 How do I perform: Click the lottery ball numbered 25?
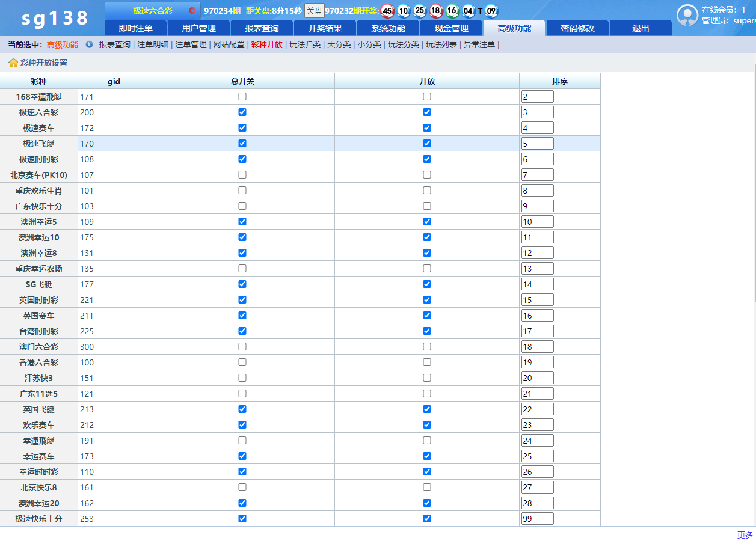420,11
